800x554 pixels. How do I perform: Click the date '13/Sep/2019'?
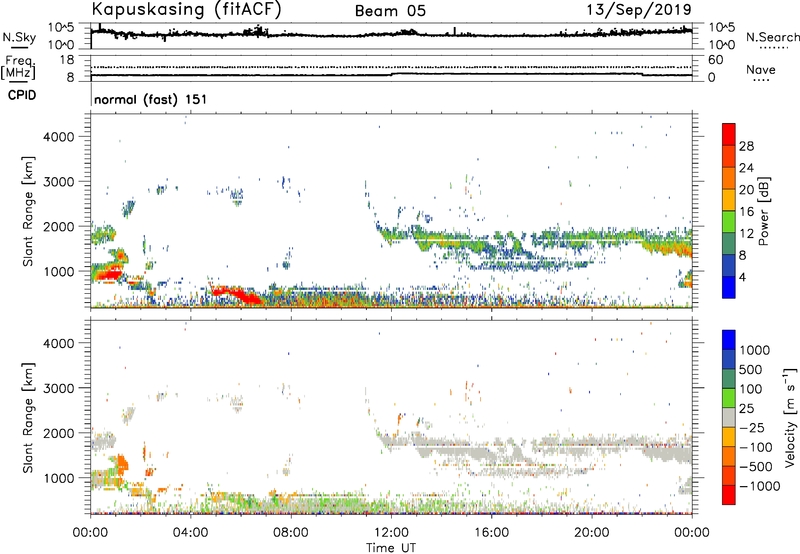pyautogui.click(x=639, y=9)
